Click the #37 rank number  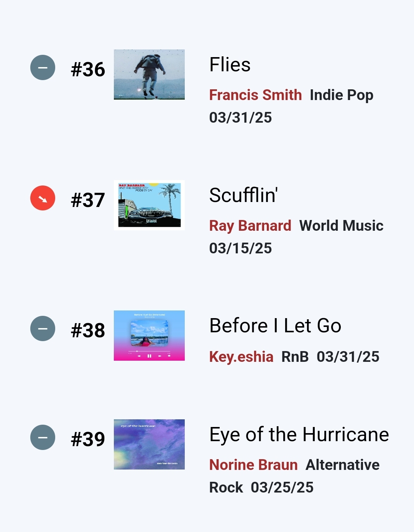pyautogui.click(x=88, y=200)
